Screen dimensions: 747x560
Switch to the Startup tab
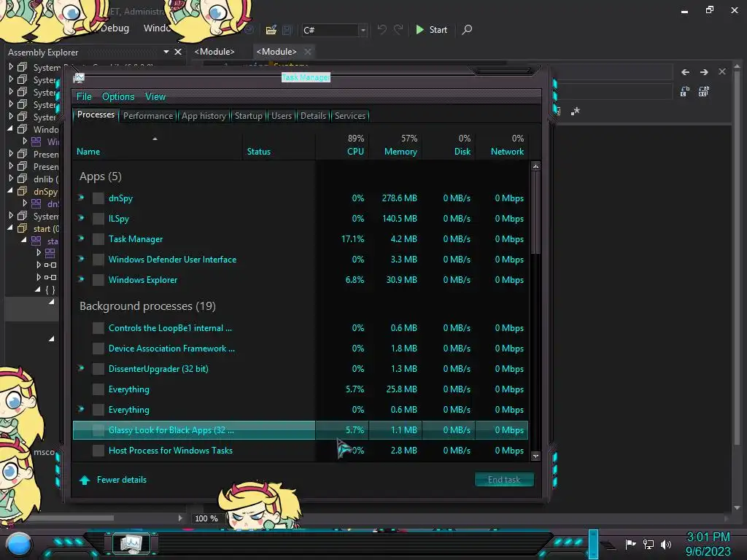point(248,116)
